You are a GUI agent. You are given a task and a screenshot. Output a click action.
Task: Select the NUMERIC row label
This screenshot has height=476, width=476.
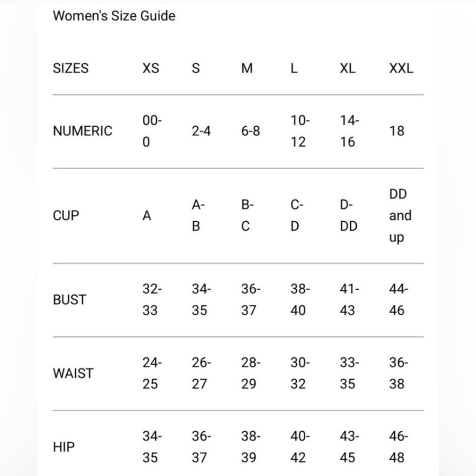[x=83, y=131]
